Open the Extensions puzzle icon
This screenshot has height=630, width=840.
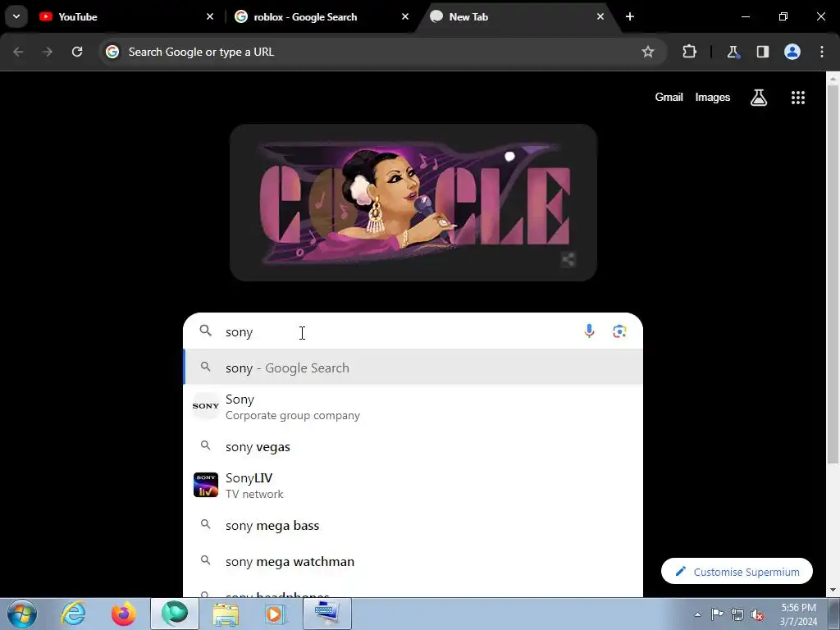689,52
